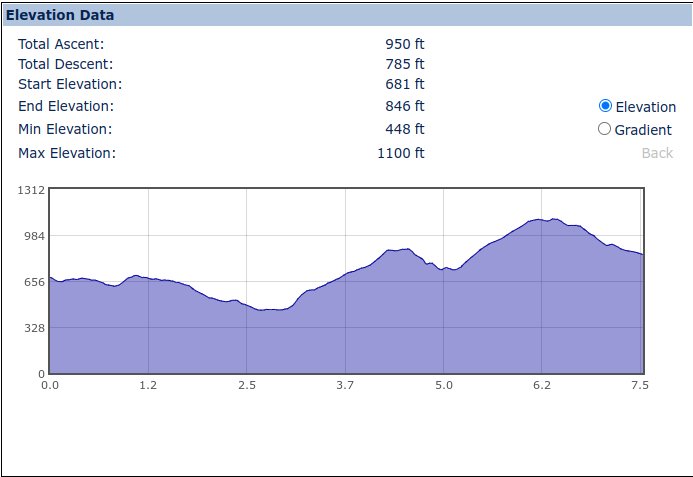Click the Max Elevation value 1100 ft
Screen dimensions: 693x477
tap(400, 153)
